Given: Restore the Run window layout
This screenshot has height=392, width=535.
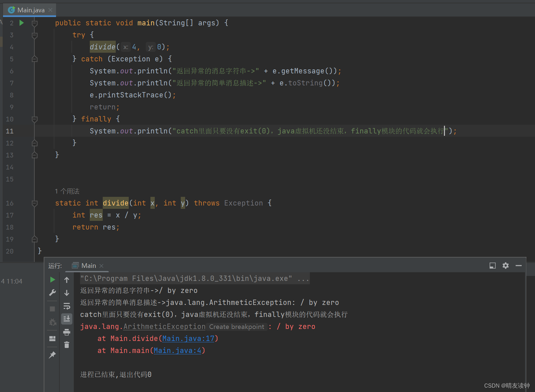Looking at the screenshot, I should (492, 266).
